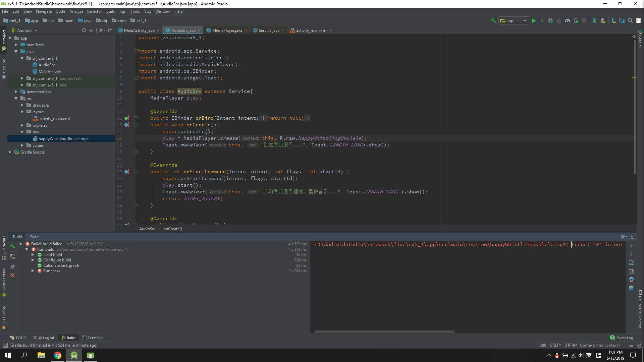Toggle the Structure tool window sidebar tab
Image resolution: width=644 pixels, height=362 pixels.
tap(4, 248)
